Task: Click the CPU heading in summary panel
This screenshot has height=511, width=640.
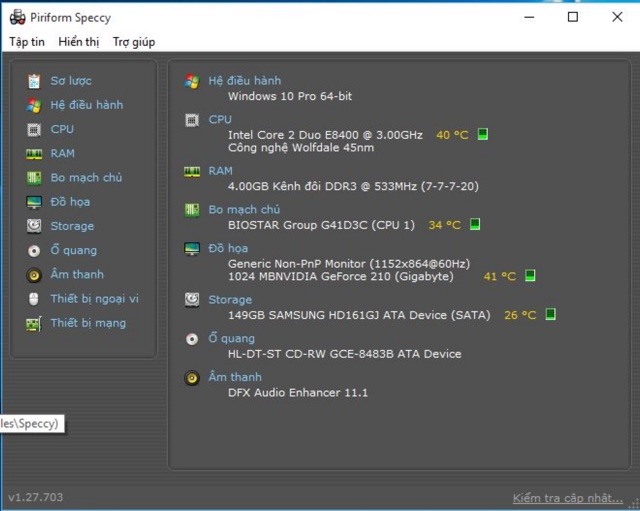Action: (x=220, y=120)
